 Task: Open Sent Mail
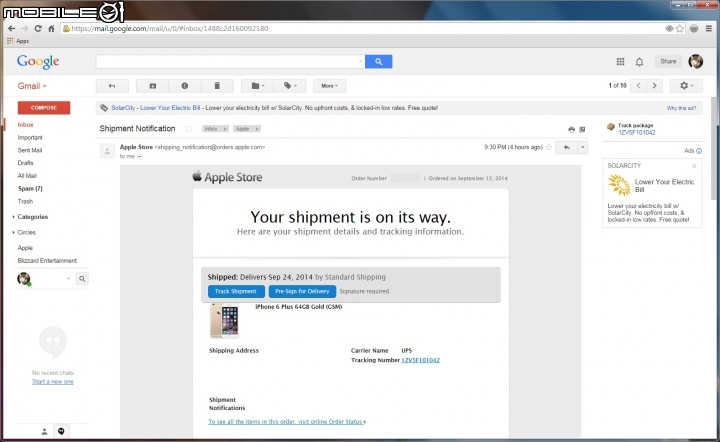30,150
